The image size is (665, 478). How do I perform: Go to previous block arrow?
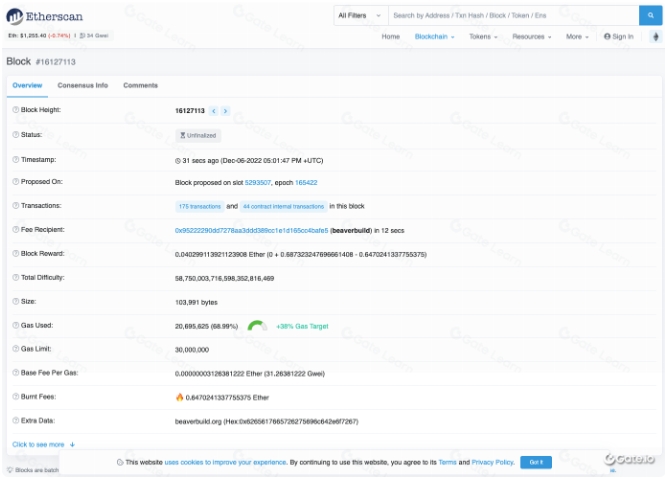point(214,111)
